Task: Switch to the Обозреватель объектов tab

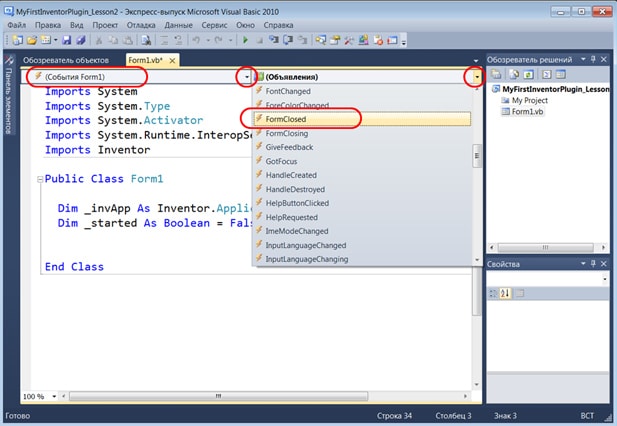Action: point(66,60)
